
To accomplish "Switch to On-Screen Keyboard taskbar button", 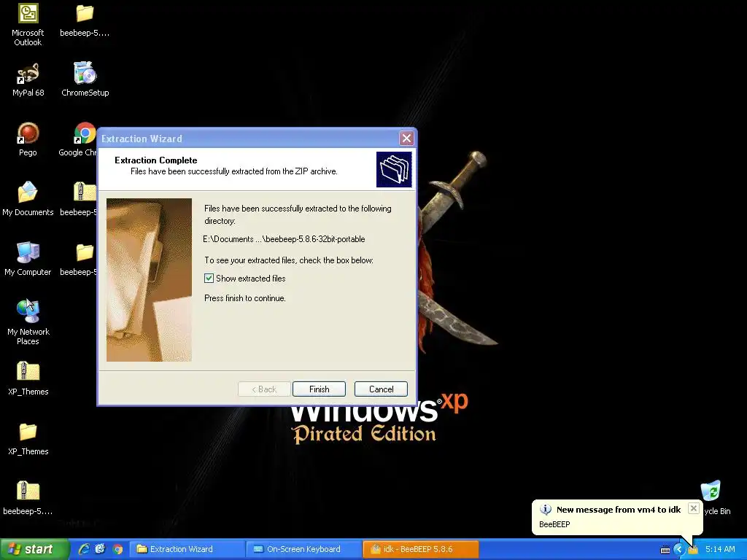I will [x=304, y=549].
